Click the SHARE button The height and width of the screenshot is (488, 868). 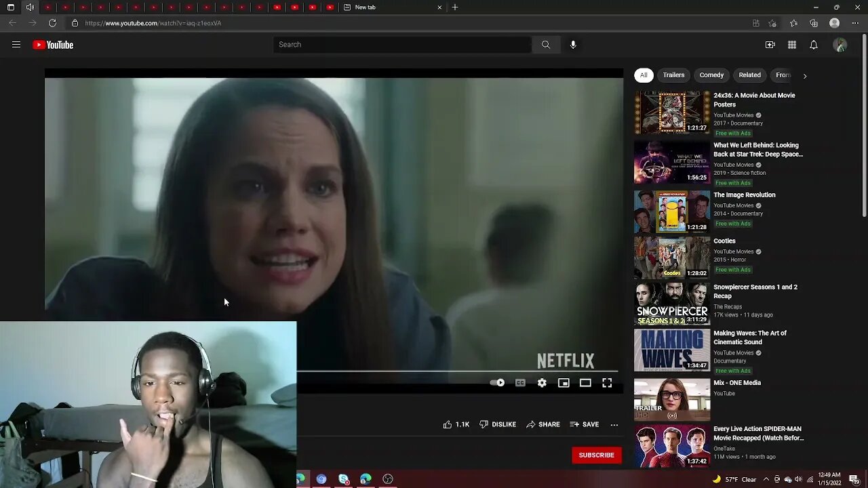click(x=543, y=424)
